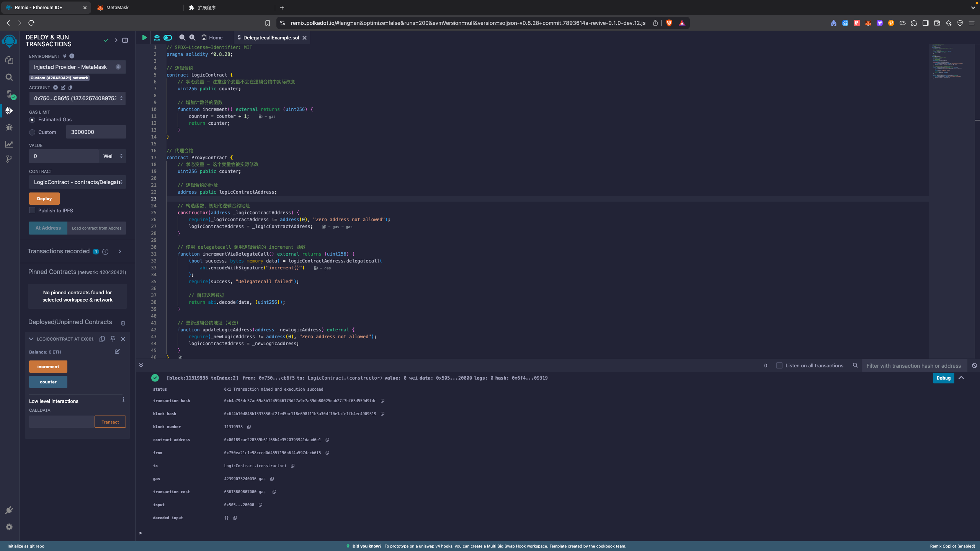Screen dimensions: 980x551
Task: Close the DelegatecallExample.sol tab
Action: pyautogui.click(x=305, y=38)
